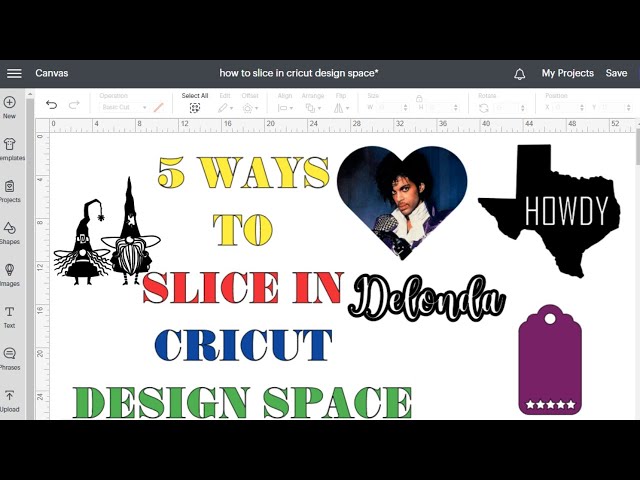The image size is (640, 480).
Task: Click the canvas vertical scrollbar
Action: (x=638, y=147)
